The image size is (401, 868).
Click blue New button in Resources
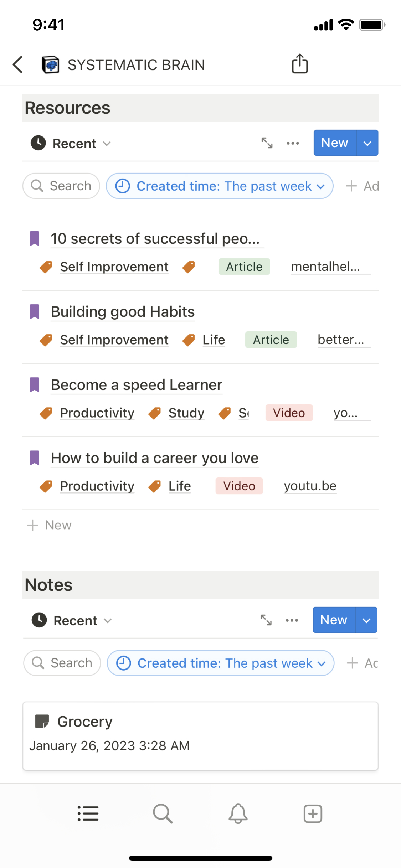[x=334, y=143]
